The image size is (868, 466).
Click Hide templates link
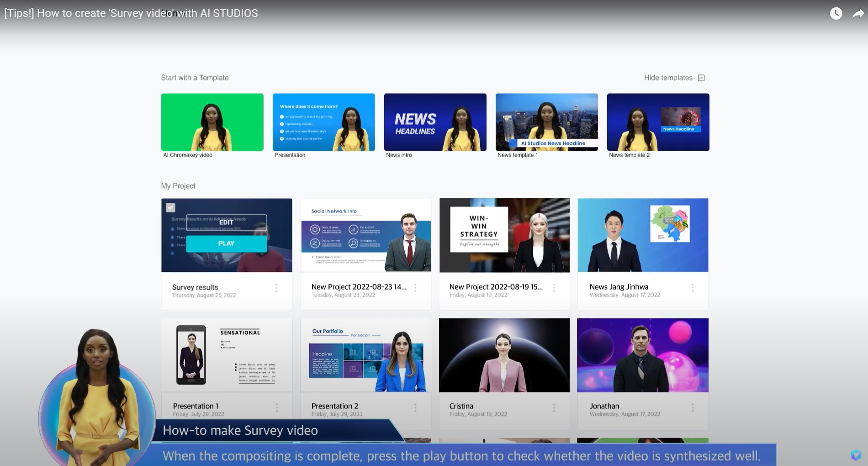(668, 78)
